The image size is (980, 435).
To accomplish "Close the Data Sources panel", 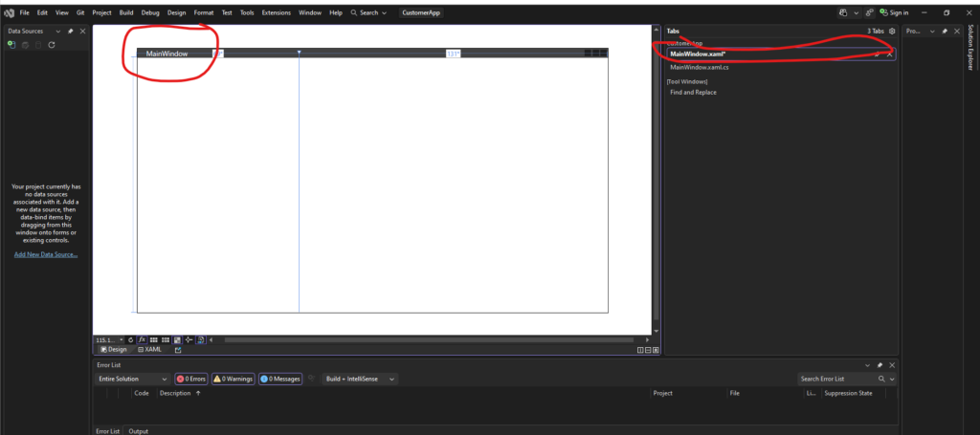I will coord(82,32).
